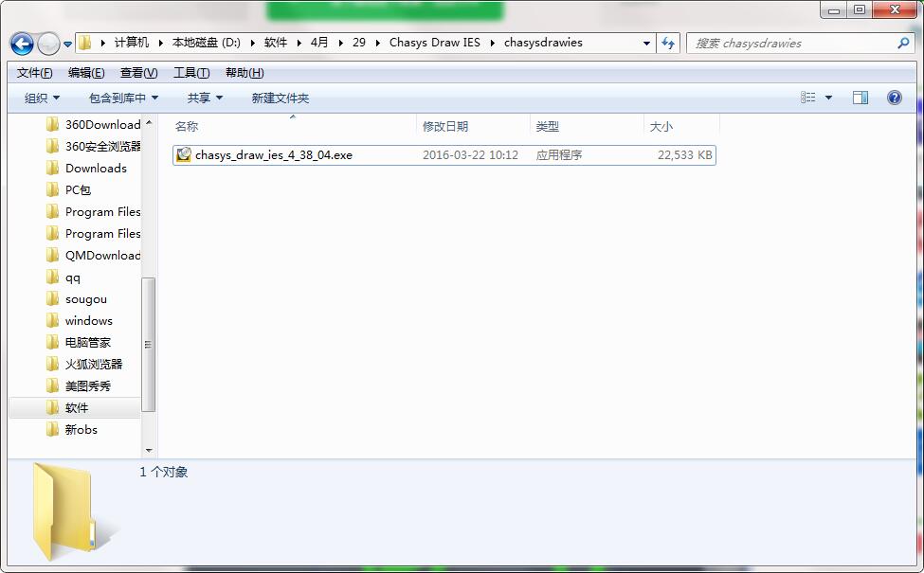924x573 pixels.
Task: Select 计算机 in the address path
Action: click(x=132, y=43)
